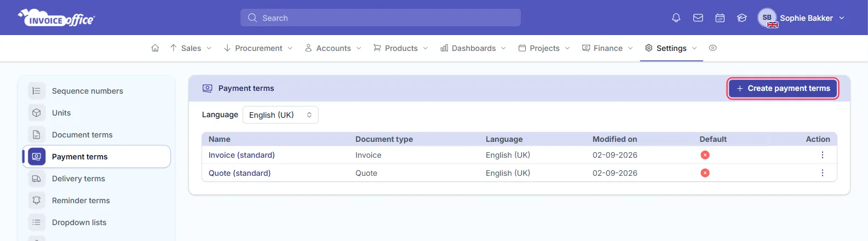Click the Delivery terms truck icon
This screenshot has height=241, width=868.
[x=37, y=179]
